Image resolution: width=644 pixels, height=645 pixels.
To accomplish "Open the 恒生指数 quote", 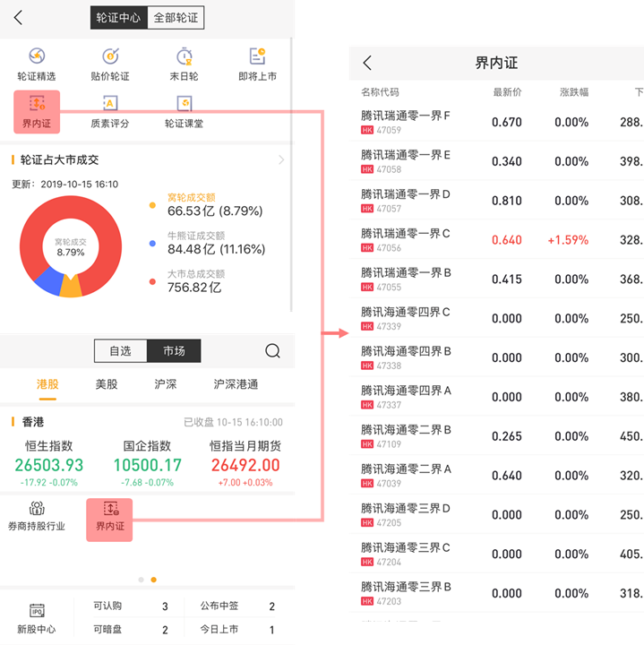I will (x=49, y=463).
